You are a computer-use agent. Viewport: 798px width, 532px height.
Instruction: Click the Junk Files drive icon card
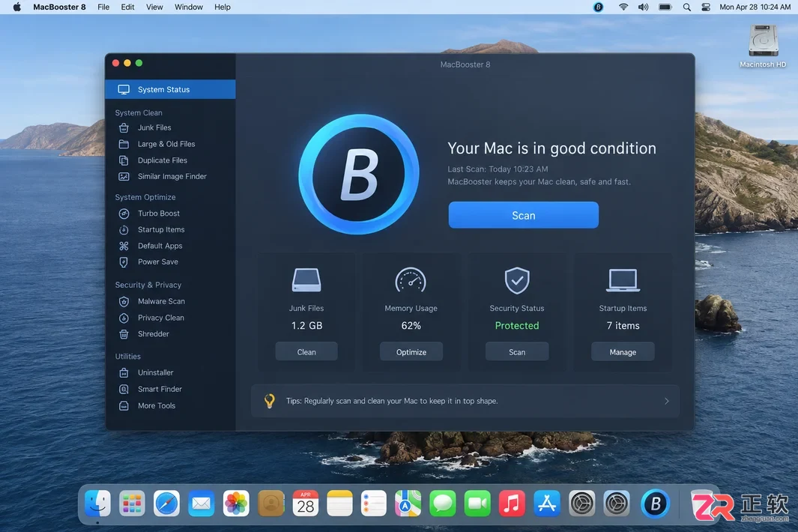tap(306, 280)
